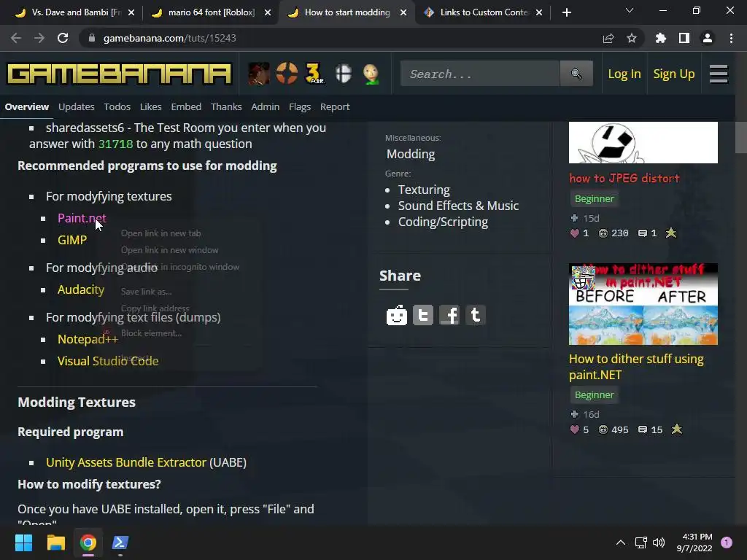
Task: Open the volume control in tray
Action: pyautogui.click(x=659, y=542)
